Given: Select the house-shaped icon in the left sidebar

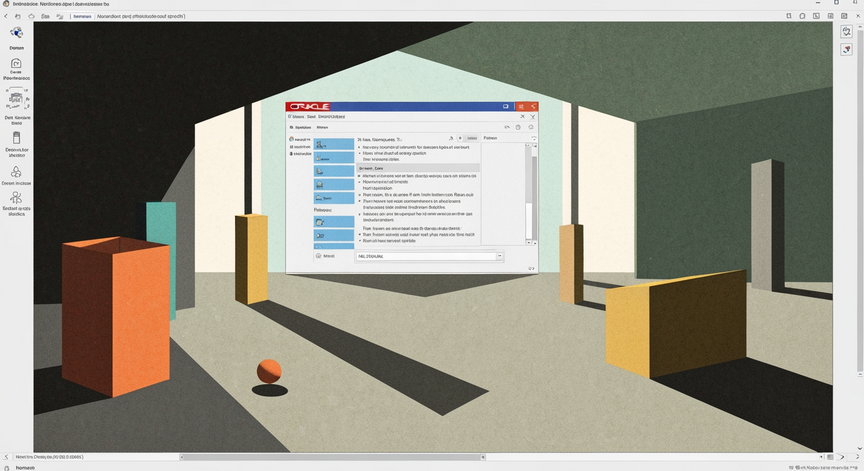Looking at the screenshot, I should pyautogui.click(x=16, y=63).
